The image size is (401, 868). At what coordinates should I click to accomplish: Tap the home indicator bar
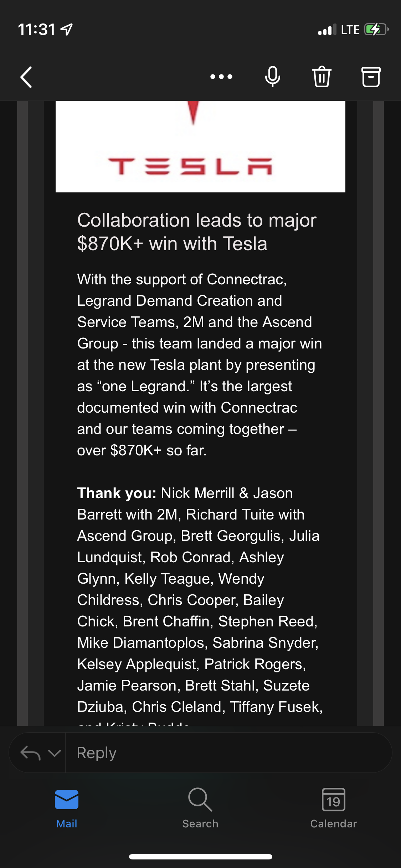coord(200,857)
